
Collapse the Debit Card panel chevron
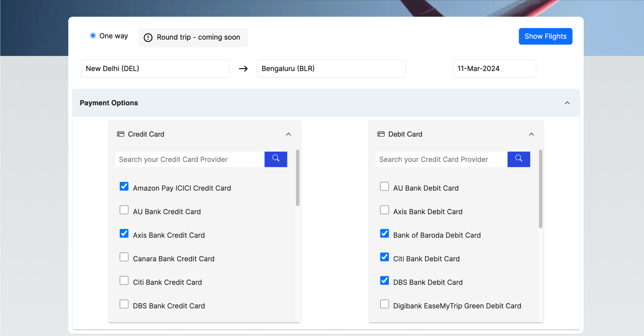pos(531,134)
